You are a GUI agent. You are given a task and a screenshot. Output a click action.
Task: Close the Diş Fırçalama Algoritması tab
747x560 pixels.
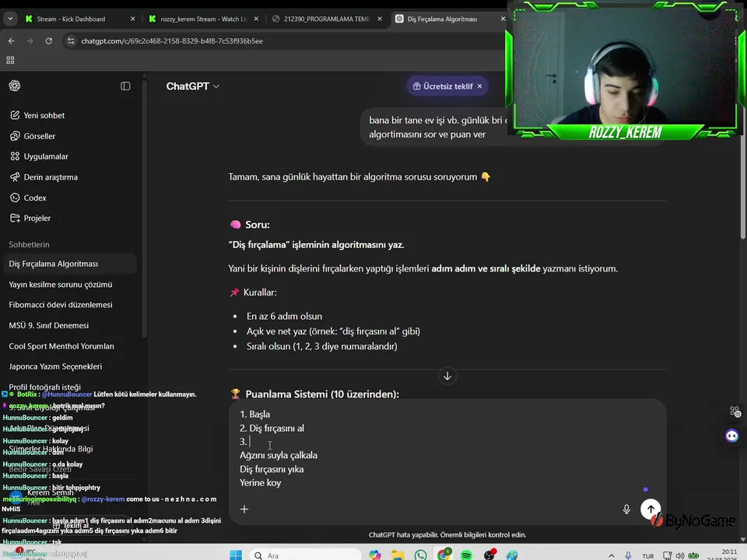point(503,19)
